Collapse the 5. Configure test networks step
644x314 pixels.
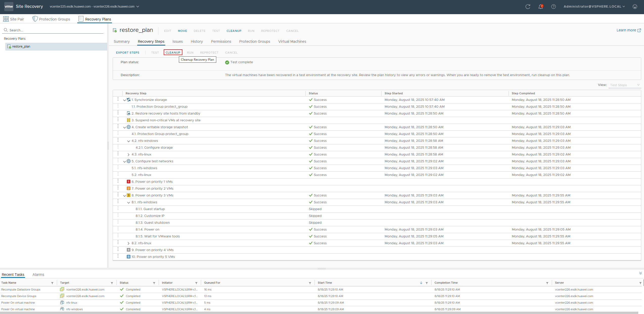pos(124,162)
